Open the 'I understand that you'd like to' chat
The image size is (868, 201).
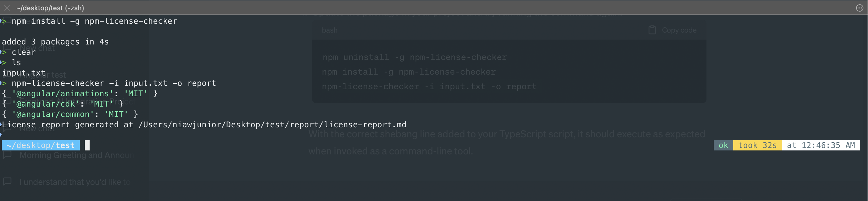(x=75, y=182)
